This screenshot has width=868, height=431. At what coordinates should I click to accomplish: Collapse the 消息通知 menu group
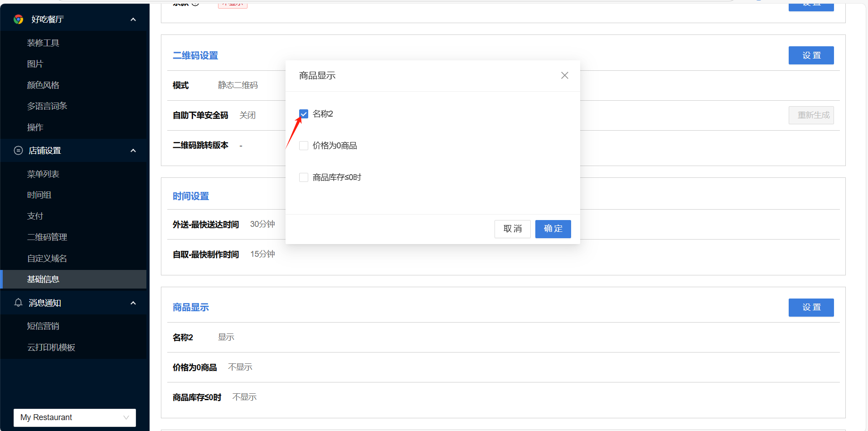click(133, 303)
